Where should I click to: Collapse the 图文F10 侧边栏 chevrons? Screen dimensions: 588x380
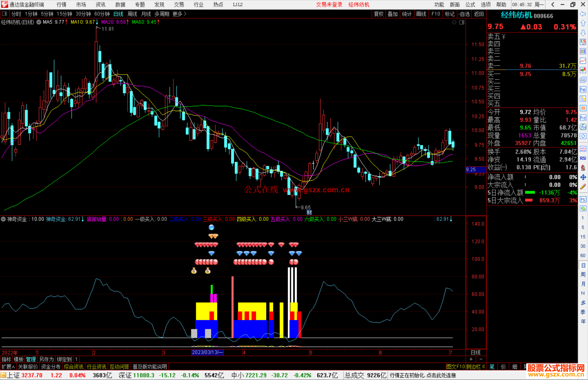click(483, 367)
